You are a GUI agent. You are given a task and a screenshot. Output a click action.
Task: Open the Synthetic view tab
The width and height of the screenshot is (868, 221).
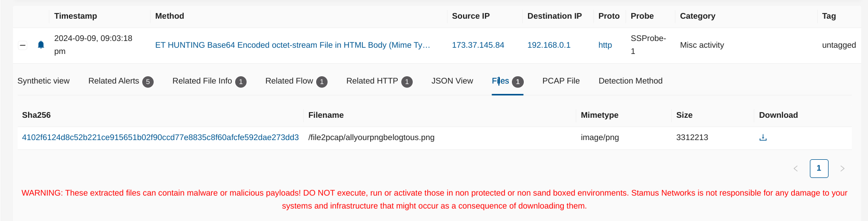click(x=44, y=81)
